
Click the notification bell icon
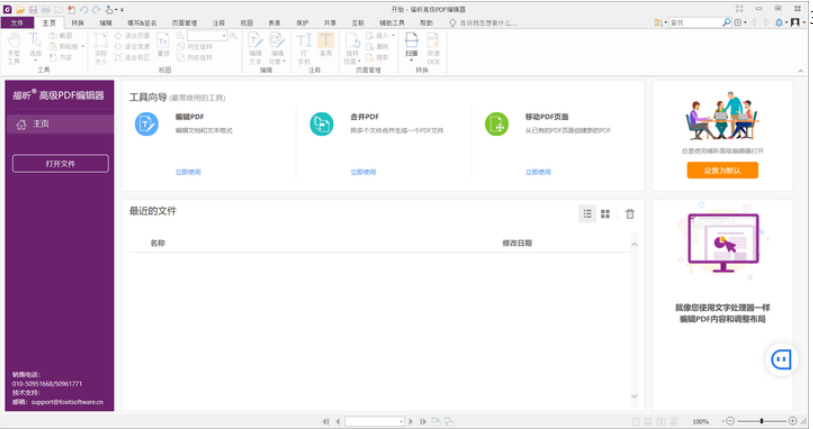(779, 23)
